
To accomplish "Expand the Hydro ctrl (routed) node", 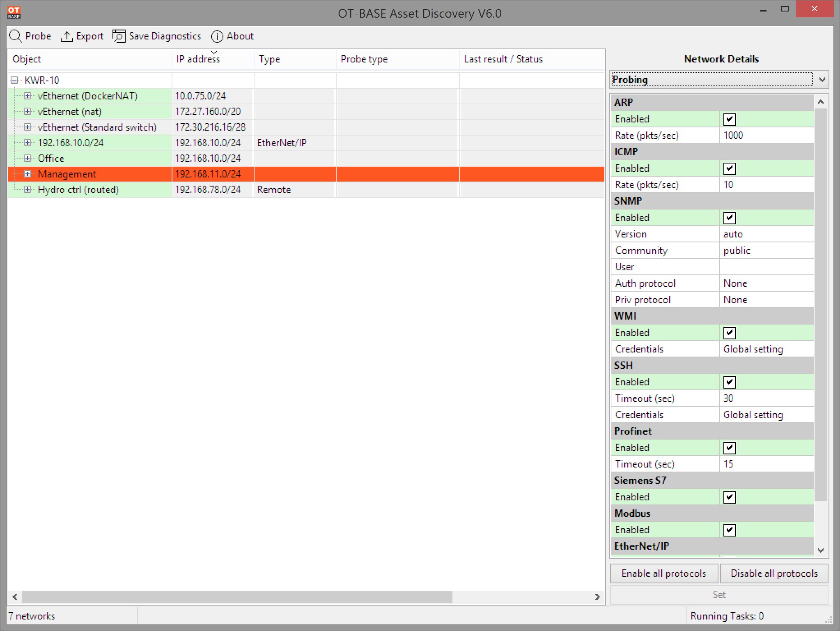I will tap(28, 189).
